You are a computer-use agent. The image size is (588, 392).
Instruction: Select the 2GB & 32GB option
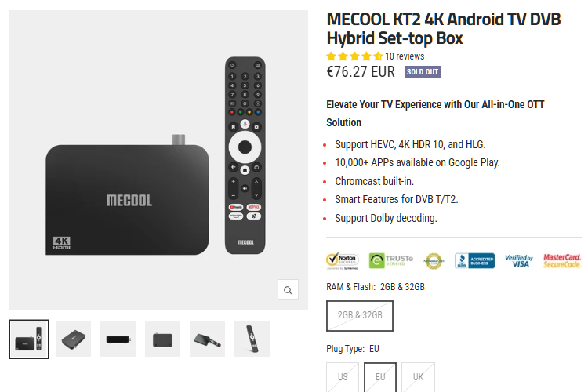360,315
